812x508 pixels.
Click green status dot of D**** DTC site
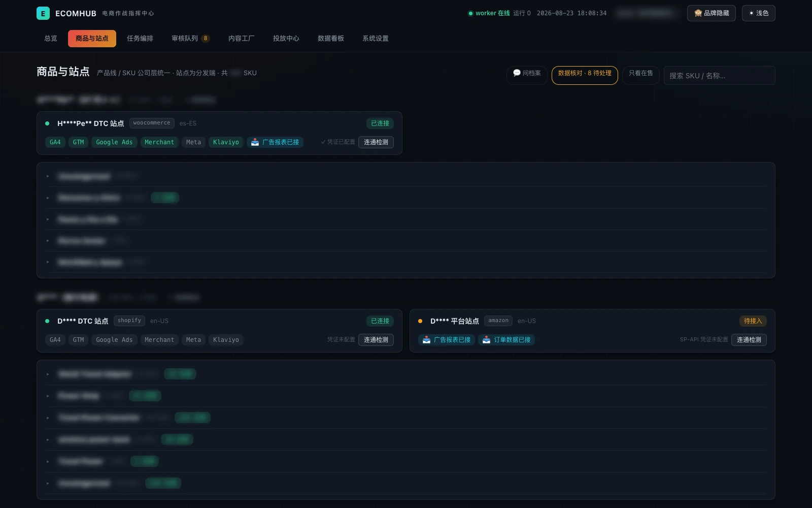[x=47, y=321]
